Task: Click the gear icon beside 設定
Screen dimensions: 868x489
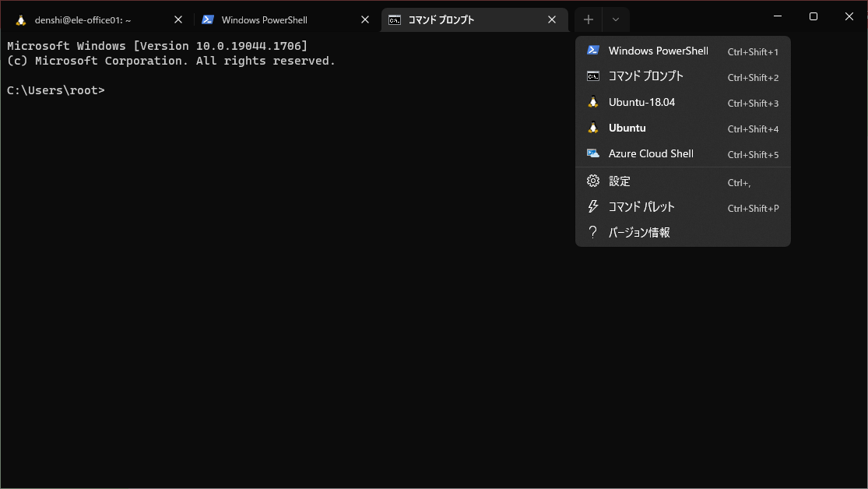Action: 593,181
